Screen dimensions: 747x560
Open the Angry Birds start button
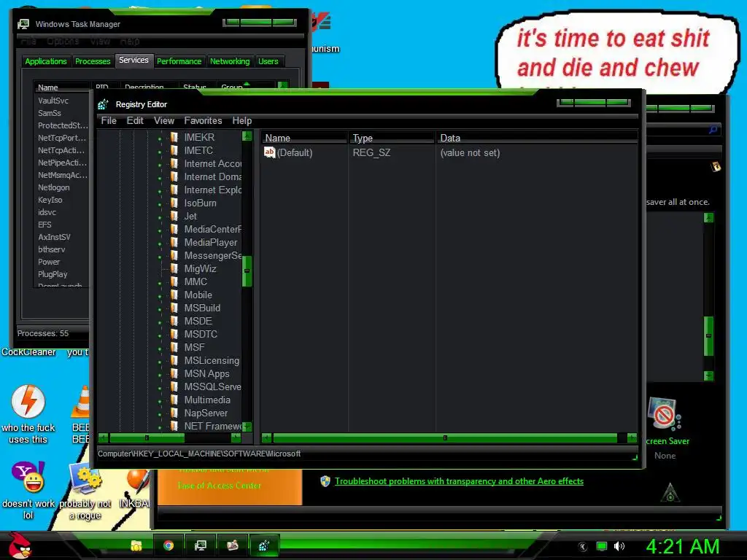[19, 545]
